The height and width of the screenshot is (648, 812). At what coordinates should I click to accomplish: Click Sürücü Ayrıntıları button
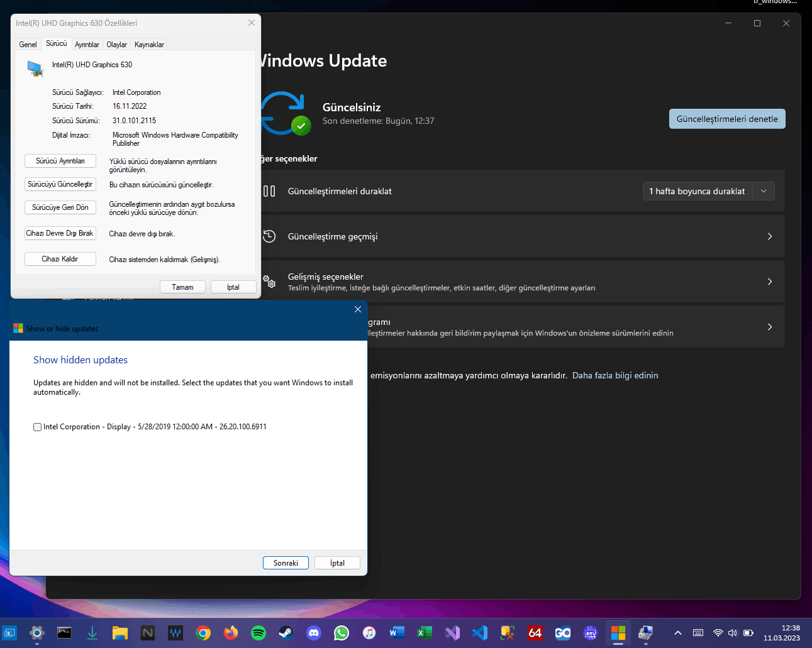point(60,161)
